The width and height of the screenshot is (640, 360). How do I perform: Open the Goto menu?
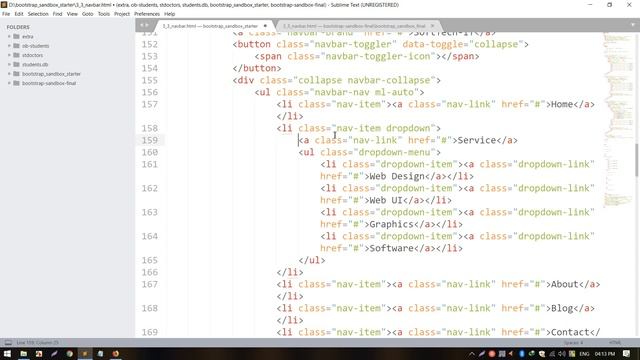click(x=87, y=14)
